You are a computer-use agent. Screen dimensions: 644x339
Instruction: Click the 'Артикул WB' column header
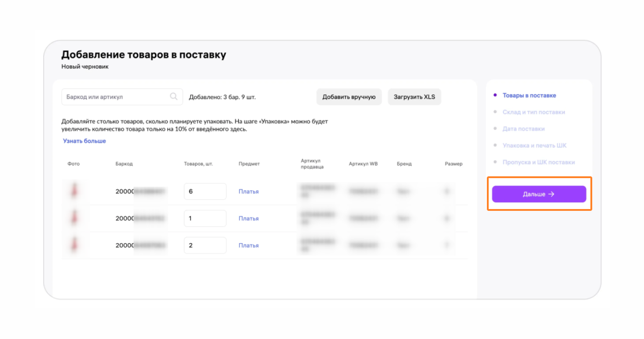[363, 164]
